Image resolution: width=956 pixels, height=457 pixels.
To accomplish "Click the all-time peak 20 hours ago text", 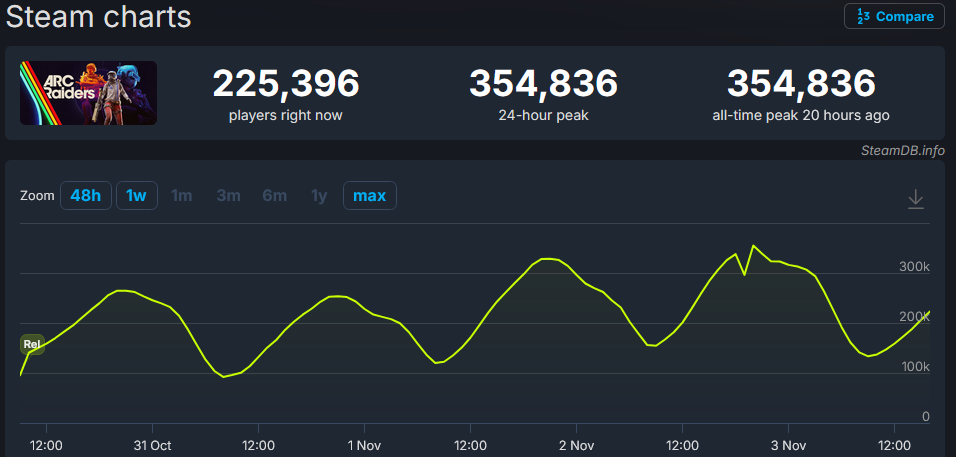I will pos(801,115).
